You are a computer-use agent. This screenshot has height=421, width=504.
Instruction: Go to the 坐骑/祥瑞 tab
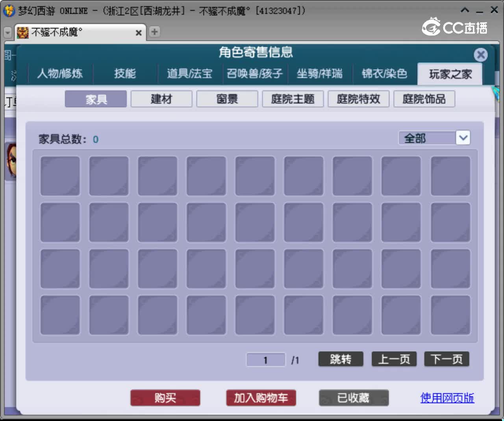pos(320,74)
